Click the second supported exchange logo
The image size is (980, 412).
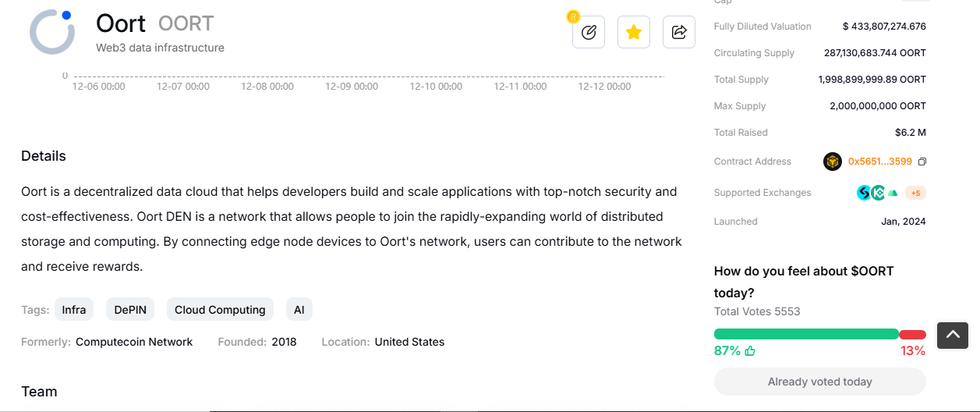tap(878, 193)
